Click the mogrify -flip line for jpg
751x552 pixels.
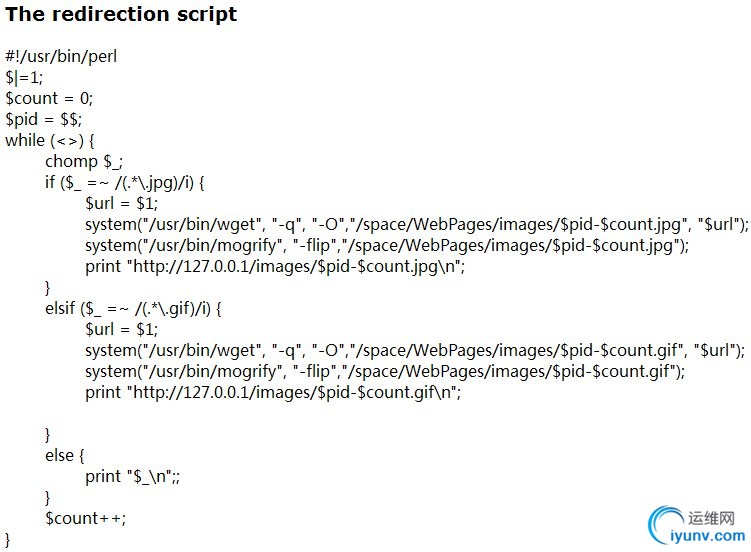[387, 246]
